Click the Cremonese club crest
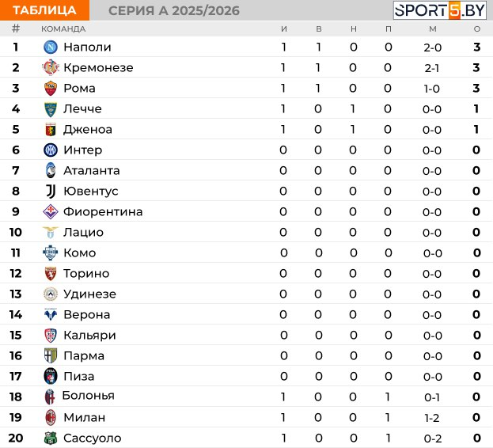Screen dimensions: 493x448 coord(51,67)
